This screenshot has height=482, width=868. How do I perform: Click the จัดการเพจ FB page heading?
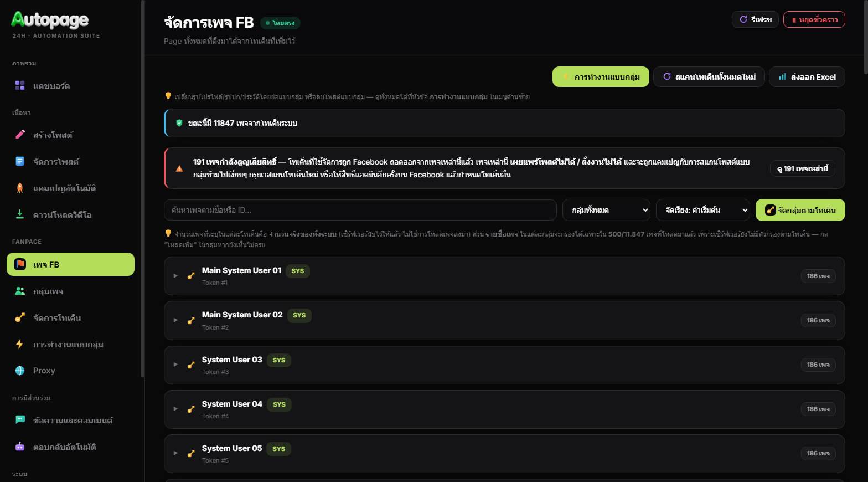[209, 23]
